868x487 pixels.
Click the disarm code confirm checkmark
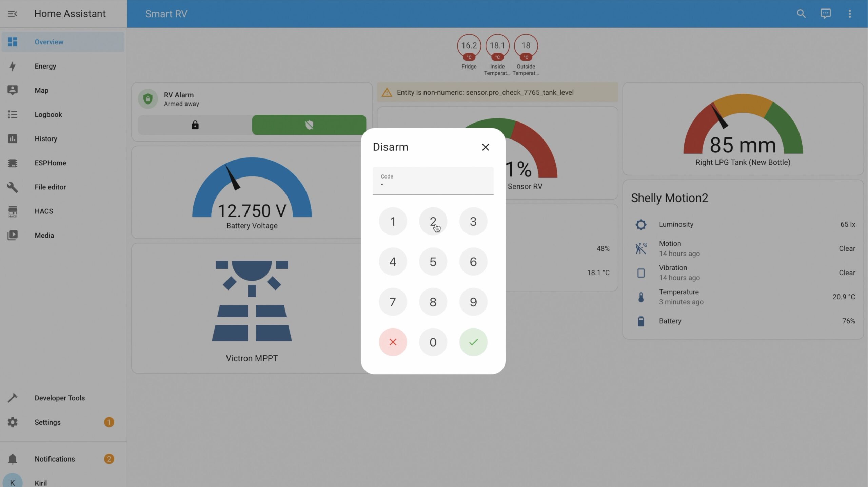coord(473,342)
